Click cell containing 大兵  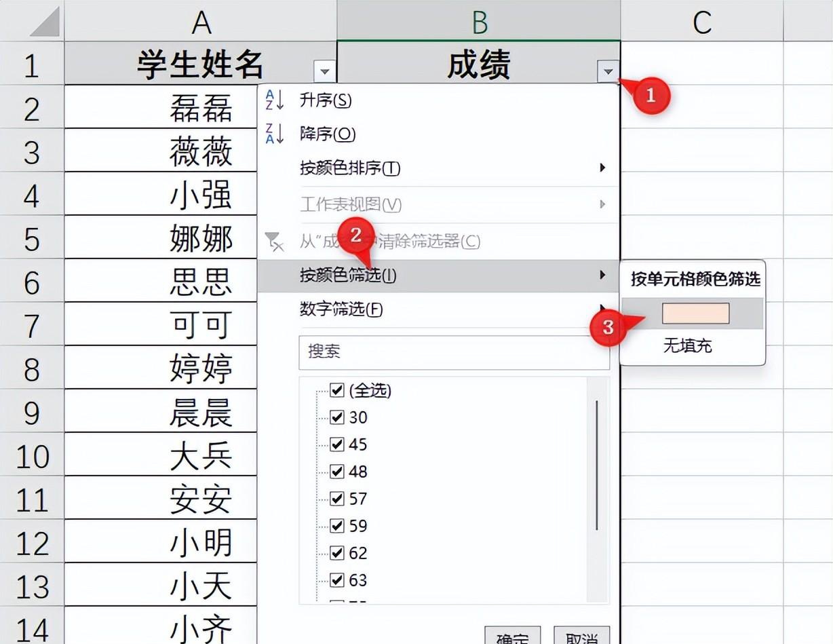tap(161, 455)
